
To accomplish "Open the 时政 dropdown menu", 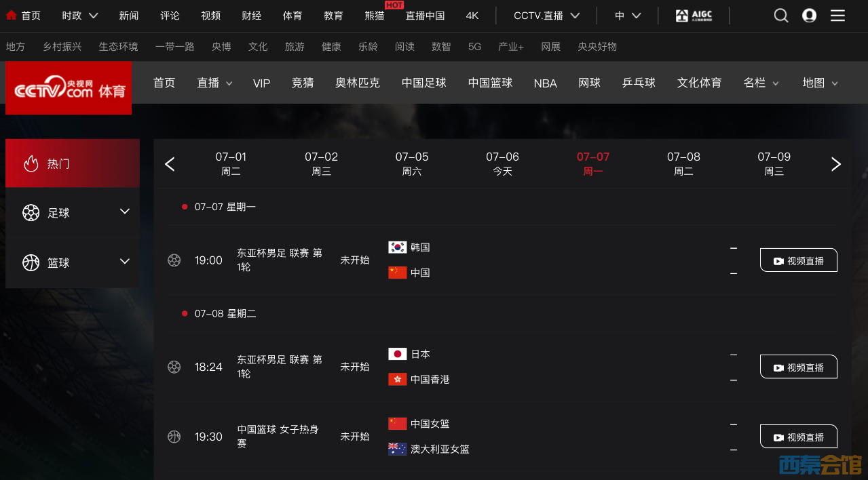I will (x=80, y=16).
